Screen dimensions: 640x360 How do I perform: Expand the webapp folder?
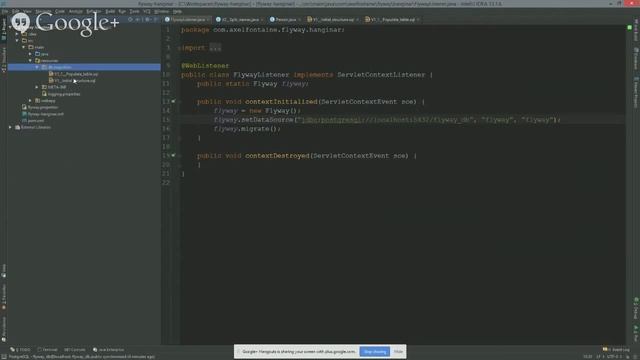pyautogui.click(x=30, y=100)
